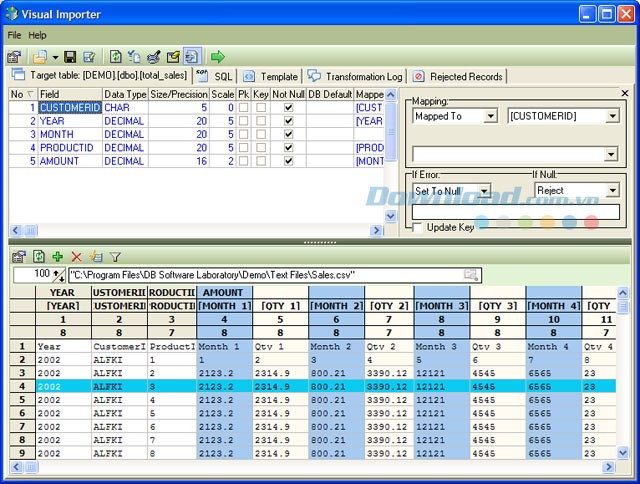The height and width of the screenshot is (484, 640).
Task: Toggle the Update Key checkbox
Action: (x=416, y=227)
